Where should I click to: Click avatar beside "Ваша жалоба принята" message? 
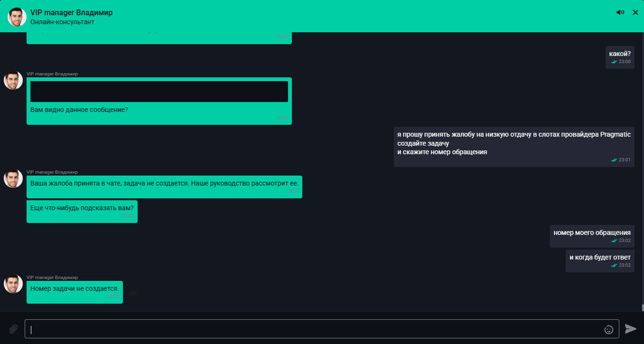point(13,178)
